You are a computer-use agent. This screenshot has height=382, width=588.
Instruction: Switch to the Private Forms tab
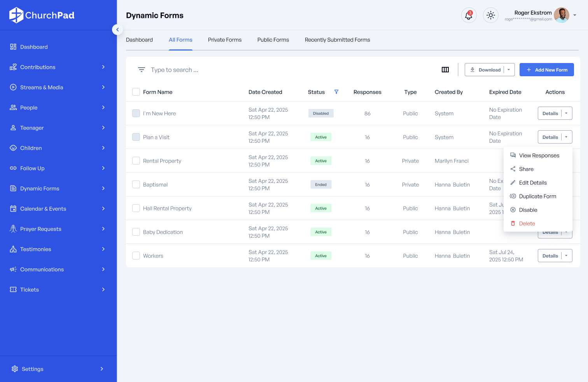point(225,40)
